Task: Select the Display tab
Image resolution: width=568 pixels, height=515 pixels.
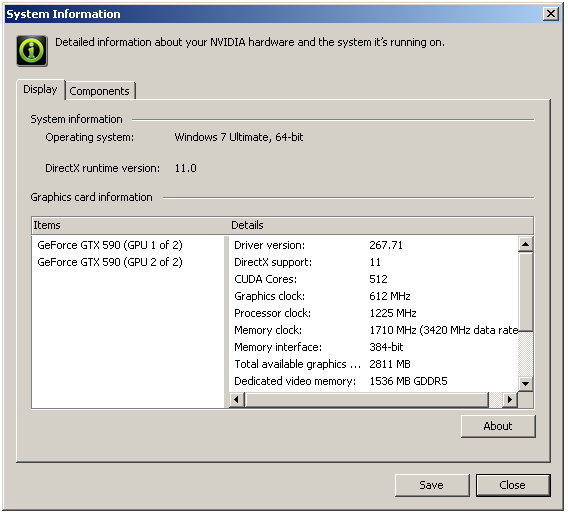Action: (40, 89)
